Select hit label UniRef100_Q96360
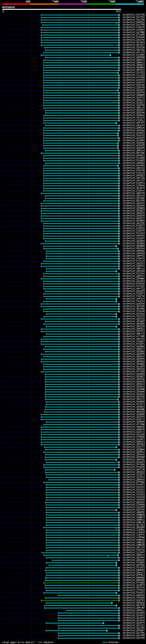The width and height of the screenshot is (146, 644). pos(134,595)
